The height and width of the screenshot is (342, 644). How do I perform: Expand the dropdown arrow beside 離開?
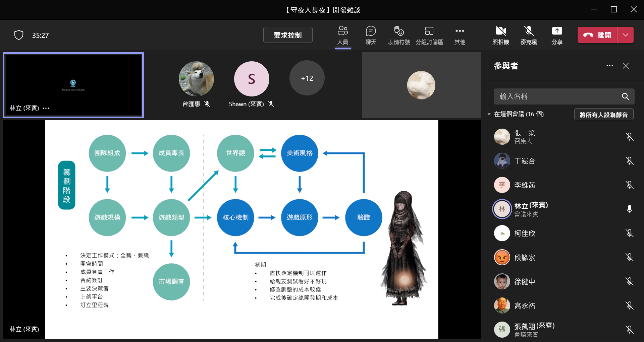626,35
